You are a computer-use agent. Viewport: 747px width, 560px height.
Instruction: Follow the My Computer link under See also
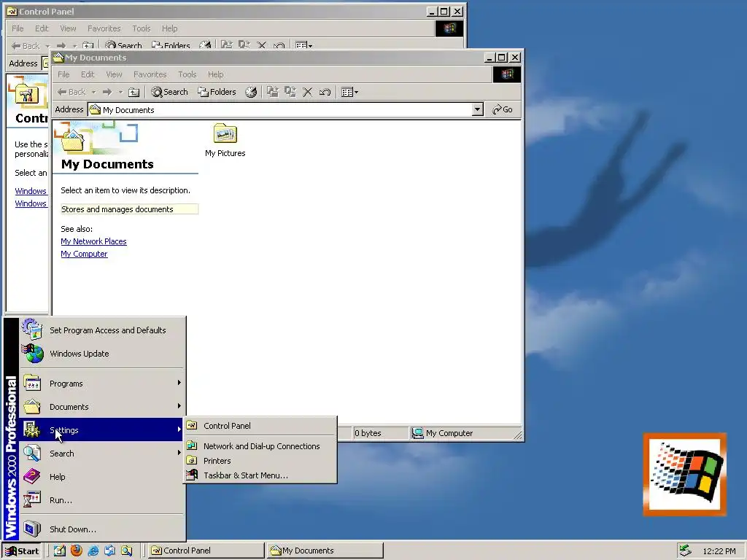84,254
